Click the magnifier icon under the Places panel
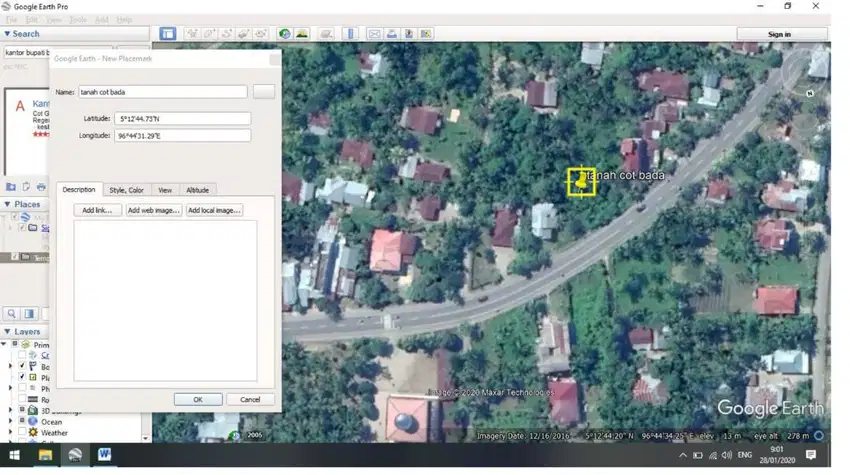Image resolution: width=850 pixels, height=475 pixels. point(11,313)
